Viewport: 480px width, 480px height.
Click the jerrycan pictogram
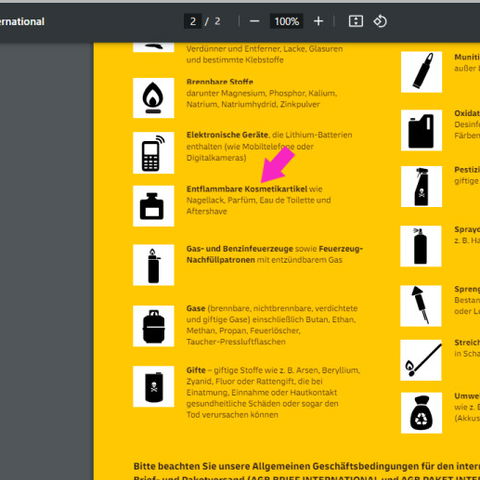click(x=421, y=130)
